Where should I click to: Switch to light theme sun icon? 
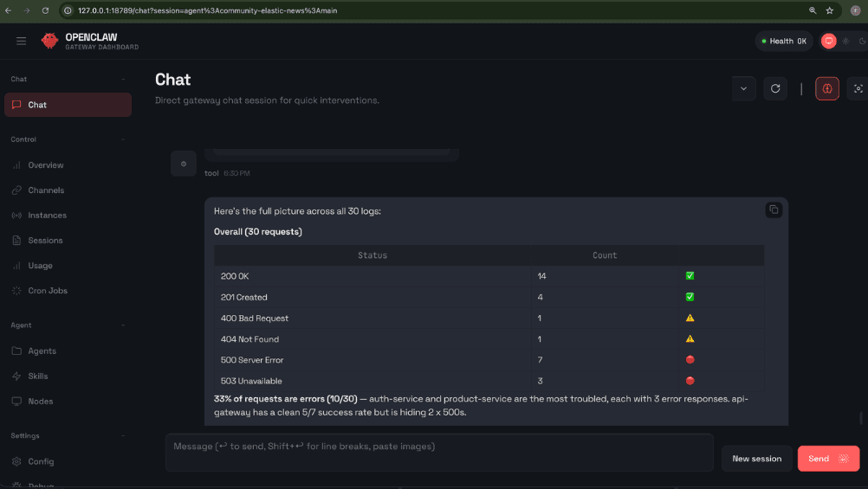click(845, 41)
